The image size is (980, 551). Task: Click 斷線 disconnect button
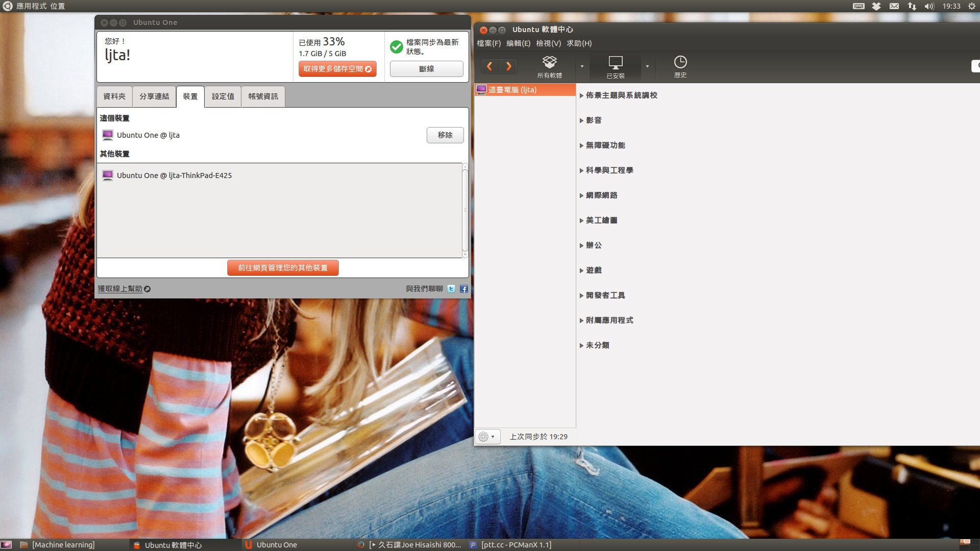(x=427, y=69)
